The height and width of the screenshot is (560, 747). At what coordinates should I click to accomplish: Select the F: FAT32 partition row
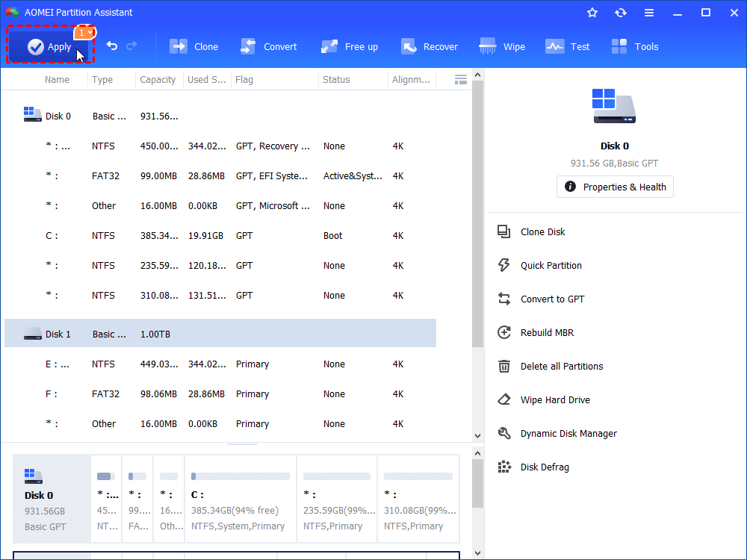coord(220,393)
